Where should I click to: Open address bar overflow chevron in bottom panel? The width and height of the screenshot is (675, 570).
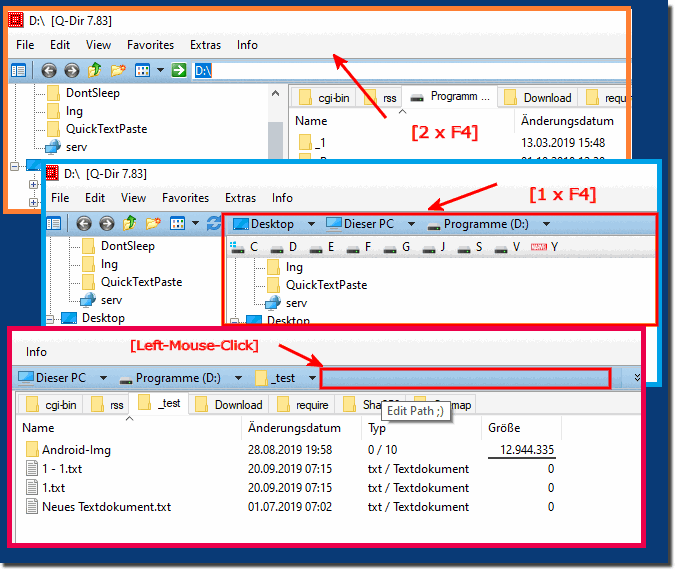point(637,378)
